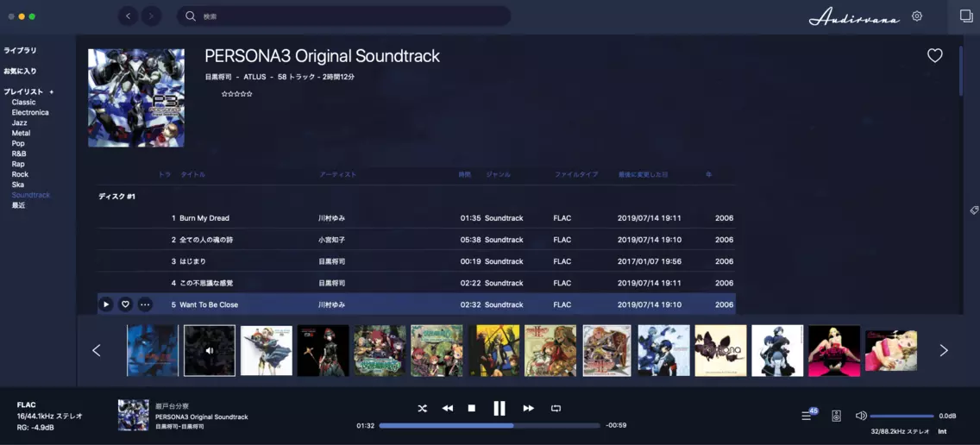
Task: Select the Soundtrack playlist
Action: [31, 195]
